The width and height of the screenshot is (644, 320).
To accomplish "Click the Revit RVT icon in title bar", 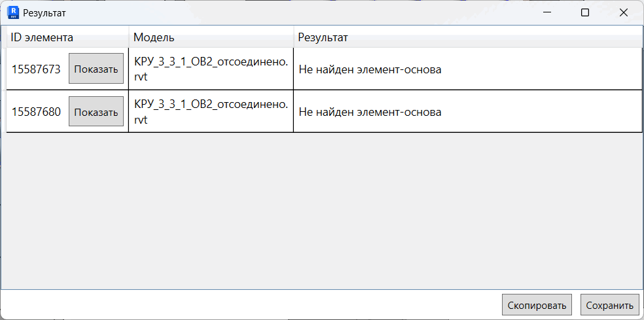I will (14, 12).
